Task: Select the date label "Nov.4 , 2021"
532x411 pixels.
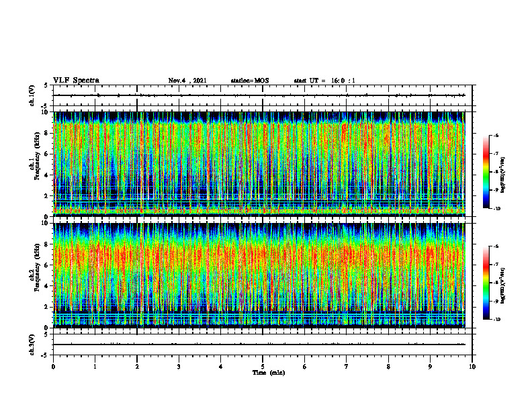Action: [187, 81]
